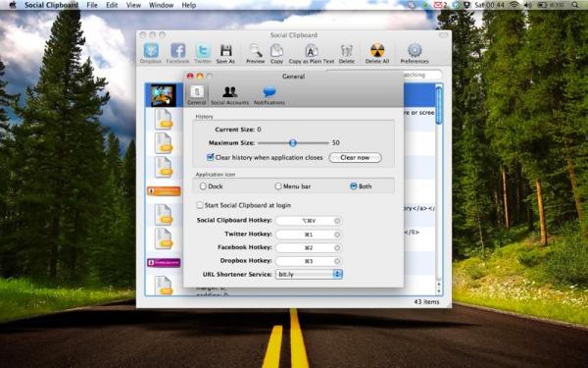Switch to the Notifications tab
The image size is (588, 368).
269,95
